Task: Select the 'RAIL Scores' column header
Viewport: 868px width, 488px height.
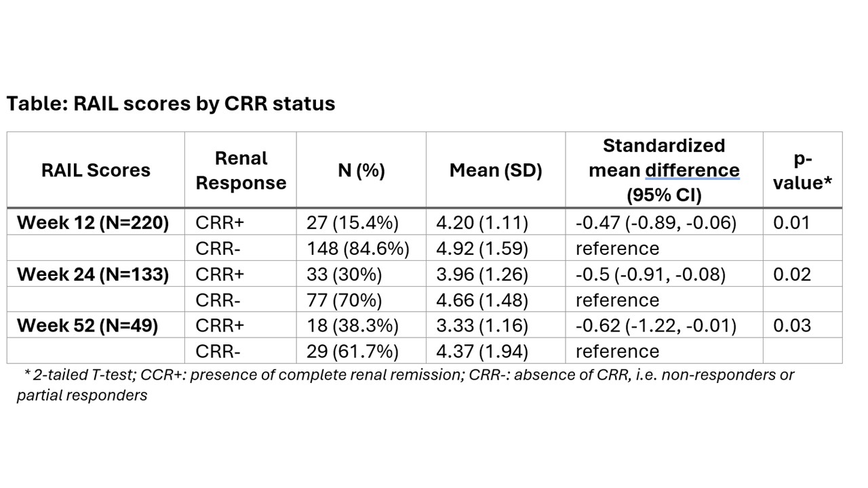Action: pos(96,170)
